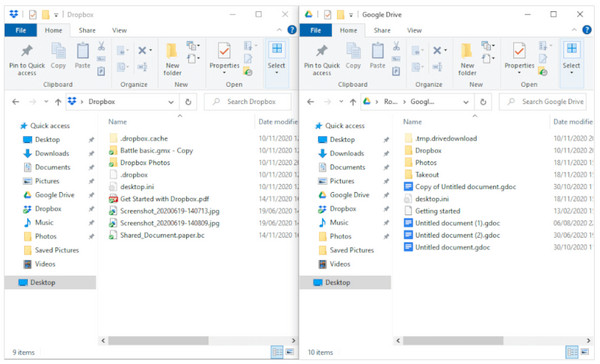This screenshot has width=600, height=364.
Task: Switch to large icons view in Dropbox window
Action: (x=290, y=352)
